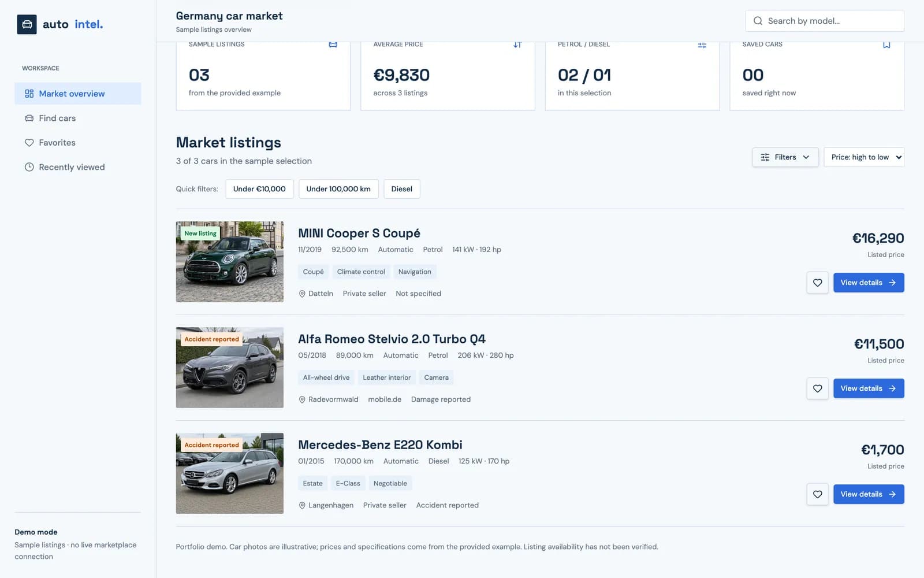
Task: Click the E-Class tag
Action: pyautogui.click(x=348, y=483)
